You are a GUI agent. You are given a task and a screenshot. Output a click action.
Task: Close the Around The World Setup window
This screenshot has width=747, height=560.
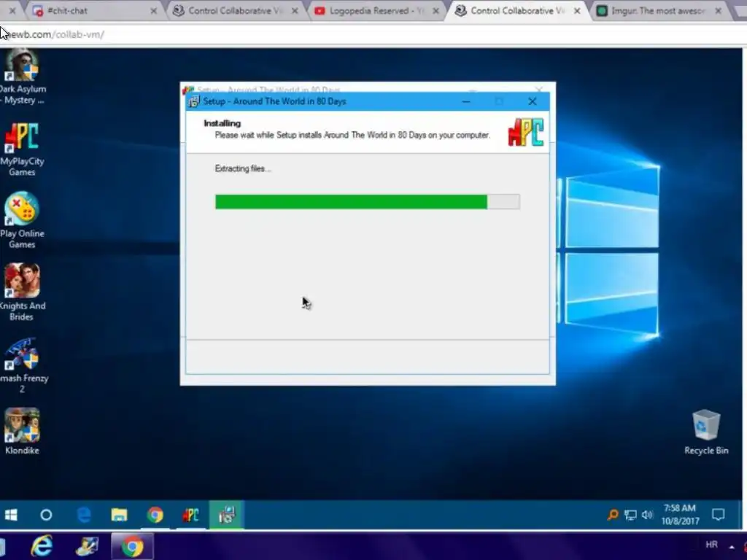(x=532, y=101)
